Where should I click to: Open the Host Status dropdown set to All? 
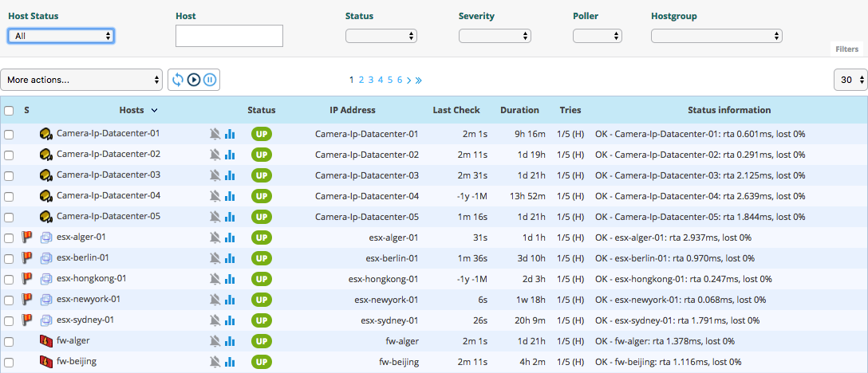point(61,36)
